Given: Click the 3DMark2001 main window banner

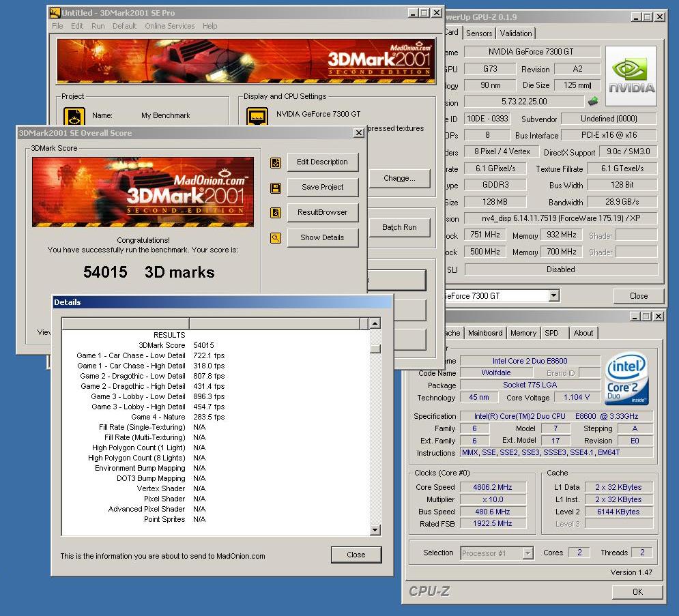Looking at the screenshot, I should 246,61.
